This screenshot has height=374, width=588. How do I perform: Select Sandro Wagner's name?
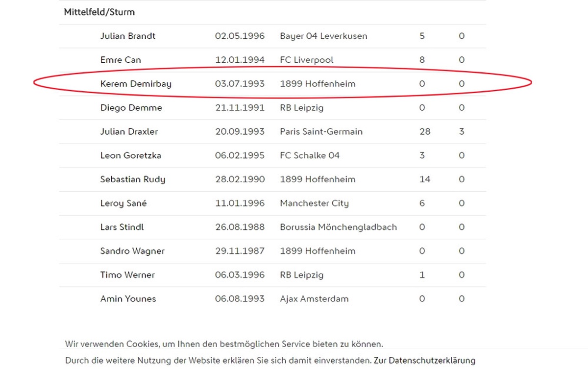point(132,251)
